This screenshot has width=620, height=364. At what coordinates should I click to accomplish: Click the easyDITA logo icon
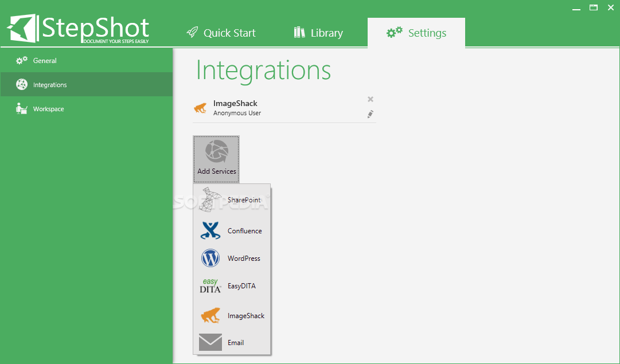tap(210, 285)
